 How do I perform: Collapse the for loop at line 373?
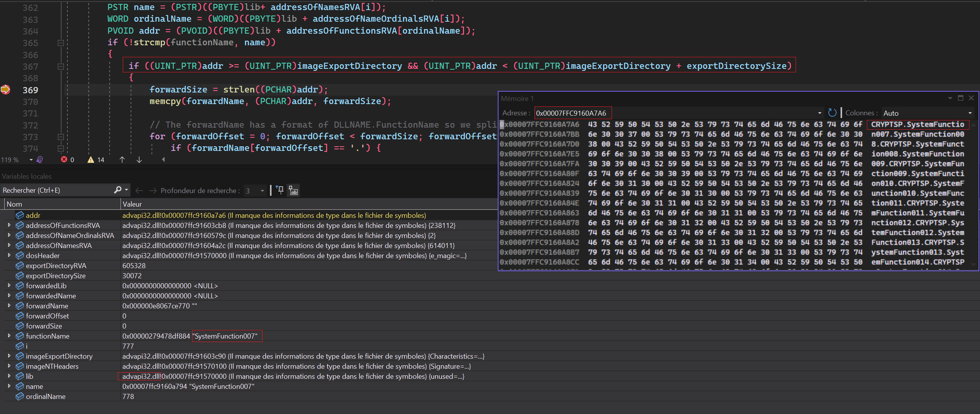click(x=61, y=137)
